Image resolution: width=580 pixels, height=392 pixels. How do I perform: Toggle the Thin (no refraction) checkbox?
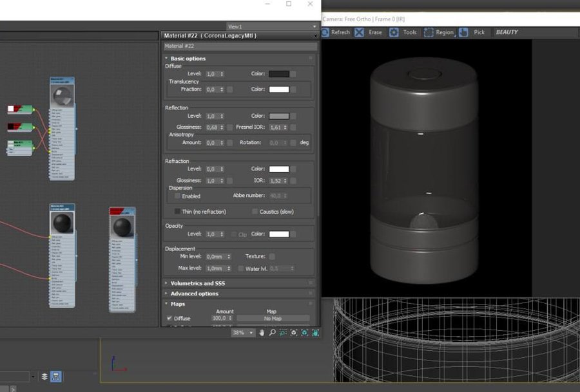(x=178, y=212)
